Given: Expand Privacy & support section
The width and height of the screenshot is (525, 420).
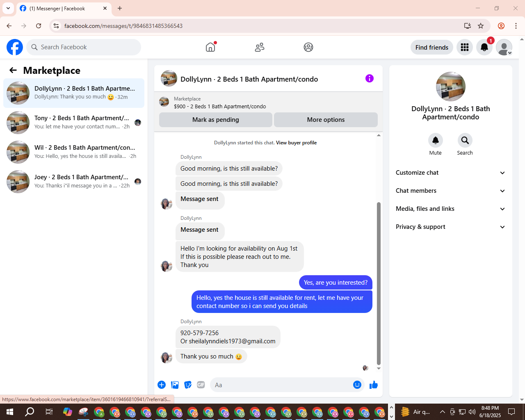Looking at the screenshot, I should pos(450,227).
